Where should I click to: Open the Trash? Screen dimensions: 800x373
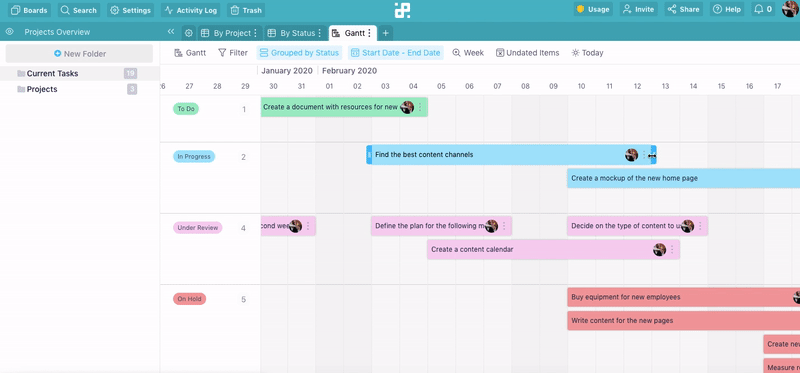click(246, 10)
